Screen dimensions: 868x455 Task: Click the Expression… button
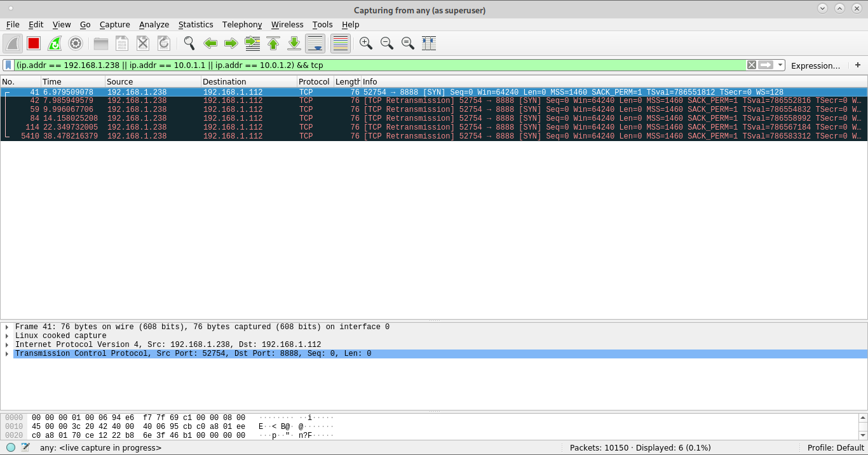[815, 65]
